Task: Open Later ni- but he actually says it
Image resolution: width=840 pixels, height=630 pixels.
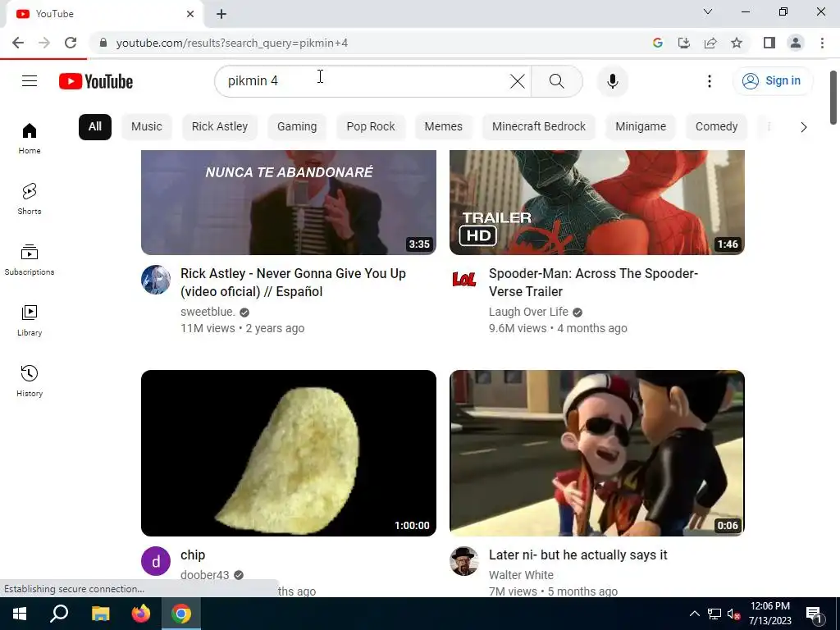Action: point(578,555)
